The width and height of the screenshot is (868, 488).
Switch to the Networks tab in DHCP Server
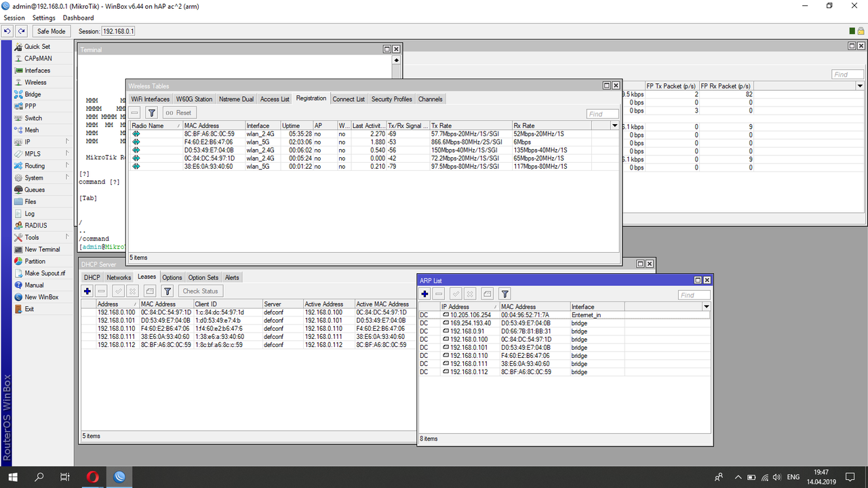pyautogui.click(x=119, y=277)
